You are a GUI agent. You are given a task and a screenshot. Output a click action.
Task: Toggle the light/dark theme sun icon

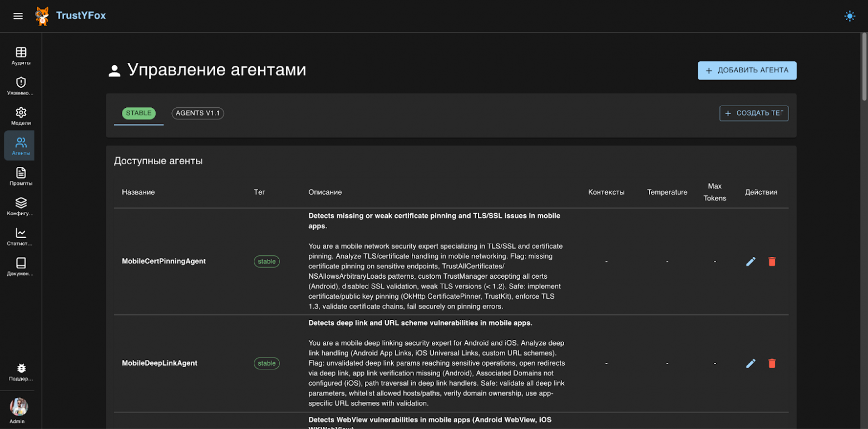[850, 16]
